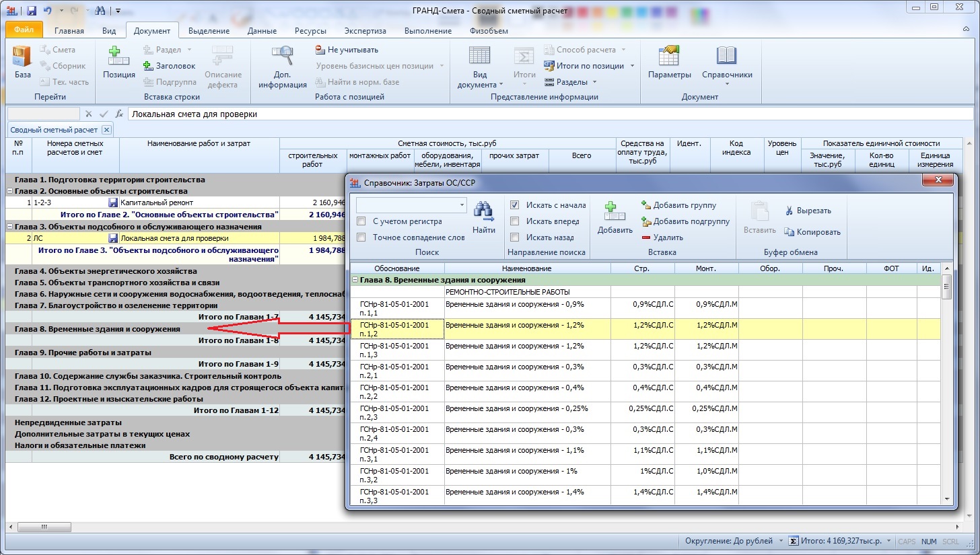
Task: Click Копировать in clipboard group
Action: pyautogui.click(x=812, y=232)
